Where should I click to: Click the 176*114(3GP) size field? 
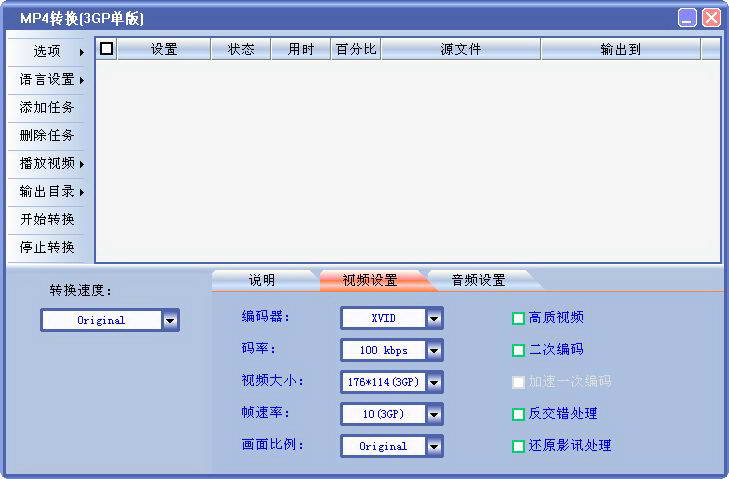pyautogui.click(x=384, y=382)
